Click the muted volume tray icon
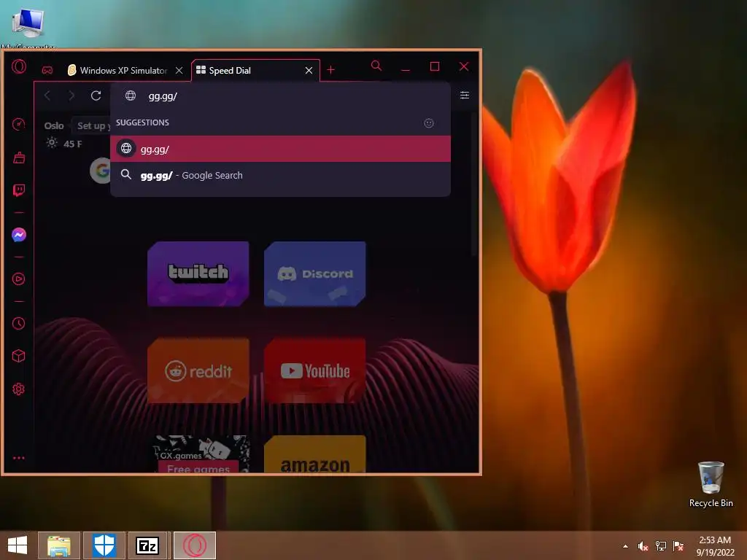Image resolution: width=747 pixels, height=560 pixels. [643, 546]
